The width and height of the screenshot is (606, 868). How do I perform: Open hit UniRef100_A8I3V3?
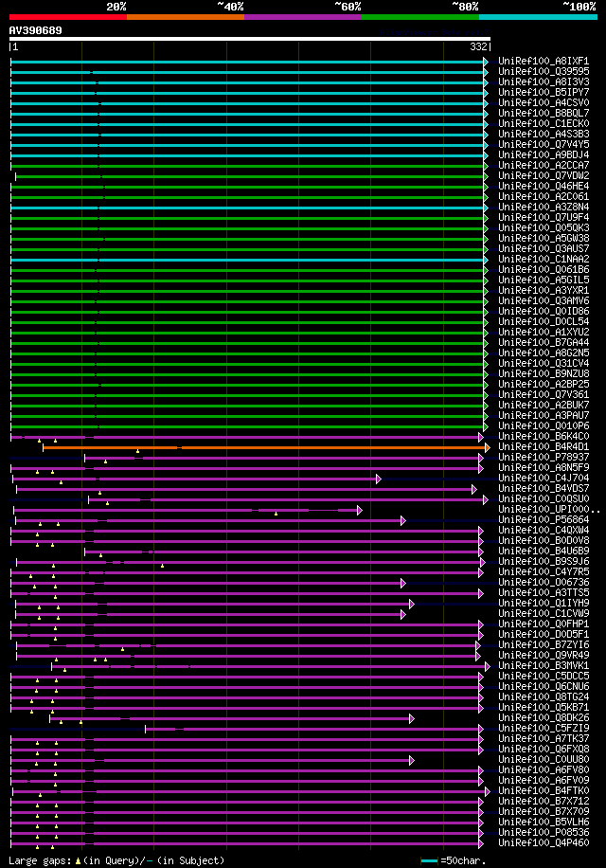[x=544, y=81]
